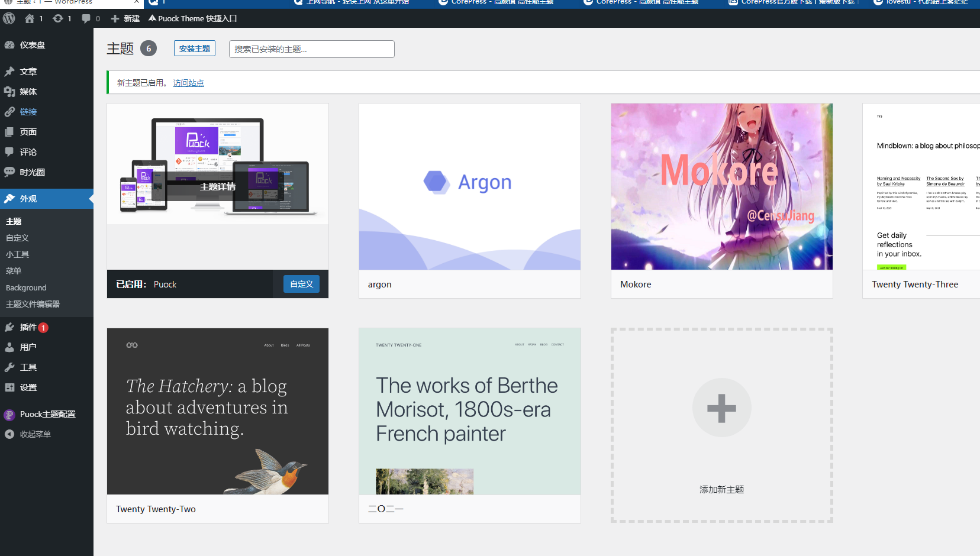This screenshot has height=556, width=980.
Task: Close the WordPress browser tab
Action: click(x=137, y=2)
